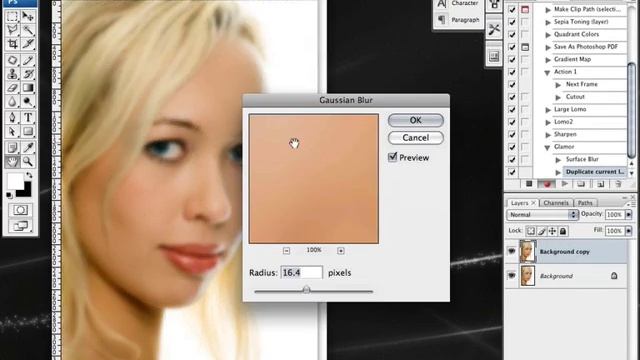Screen dimensions: 640x360
Task: Select the Hand tool in toolbox
Action: tap(12, 161)
